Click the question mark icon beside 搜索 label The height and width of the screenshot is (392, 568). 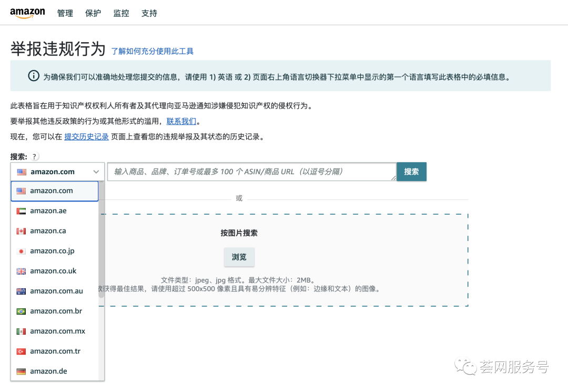[33, 156]
